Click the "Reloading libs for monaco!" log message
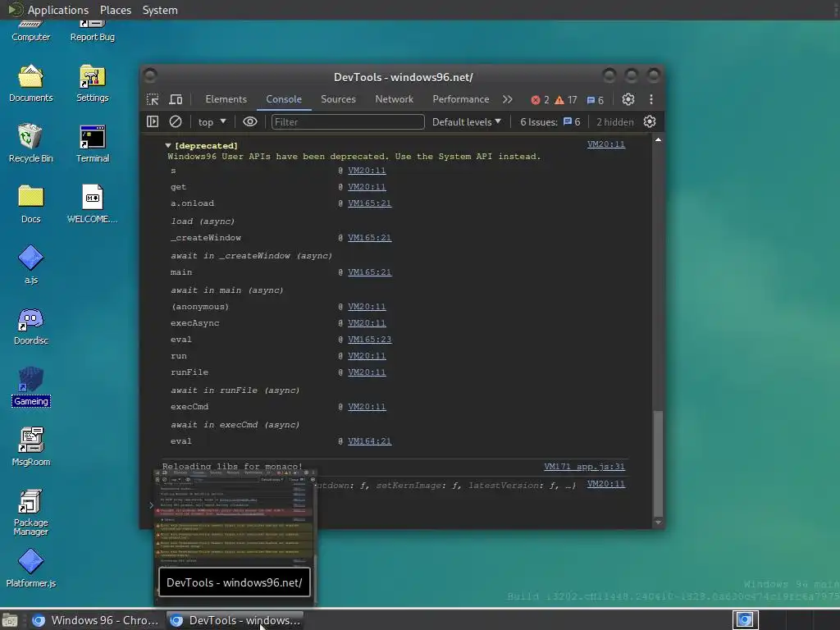 tap(232, 466)
